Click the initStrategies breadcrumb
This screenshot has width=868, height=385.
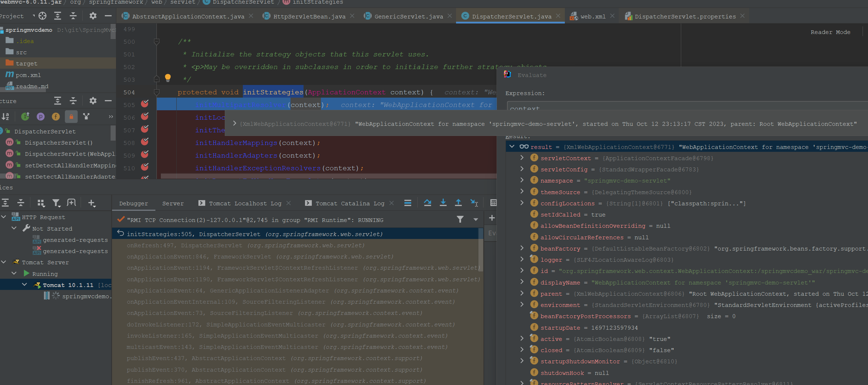[318, 3]
